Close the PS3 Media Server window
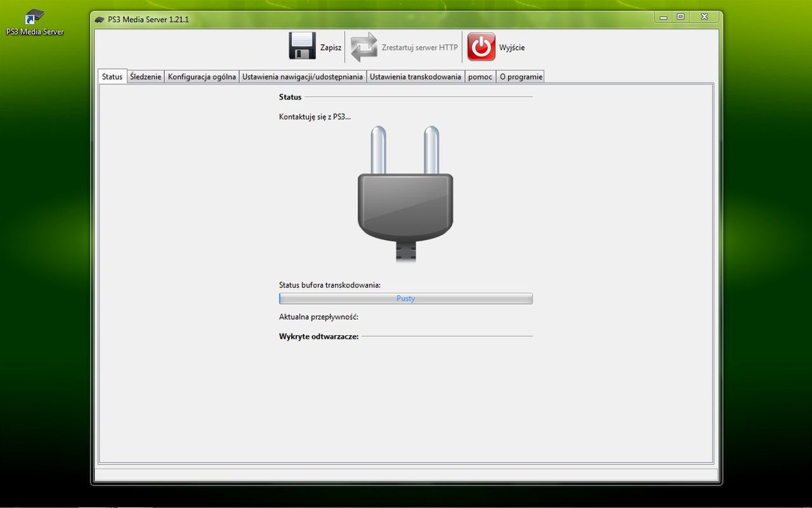 pos(705,17)
